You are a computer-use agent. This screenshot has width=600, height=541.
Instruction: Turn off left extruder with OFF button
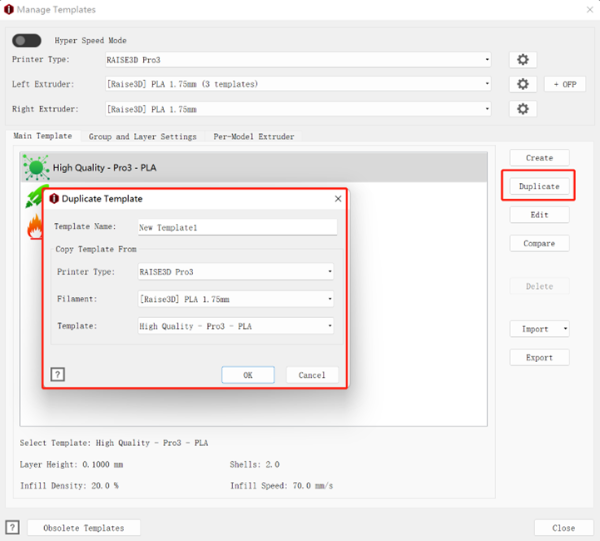565,84
